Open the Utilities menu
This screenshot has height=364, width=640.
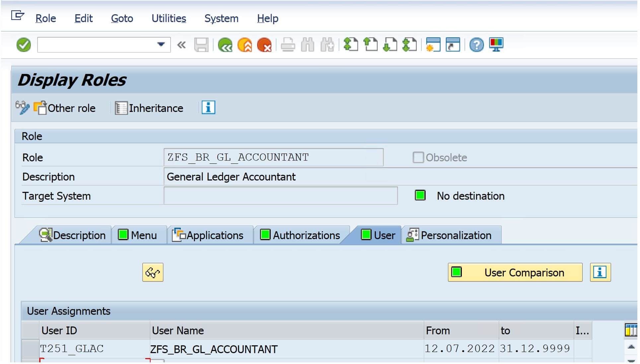pos(168,18)
